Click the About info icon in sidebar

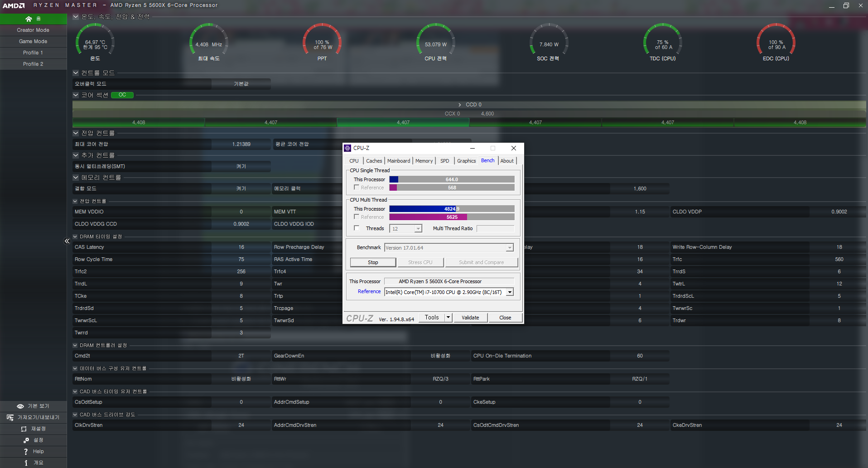pos(26,463)
